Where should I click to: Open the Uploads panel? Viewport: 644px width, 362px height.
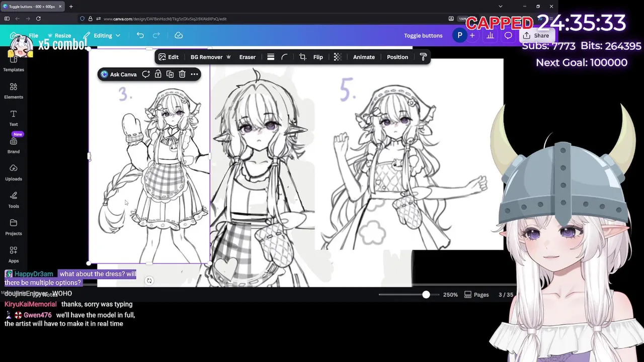pos(14,172)
